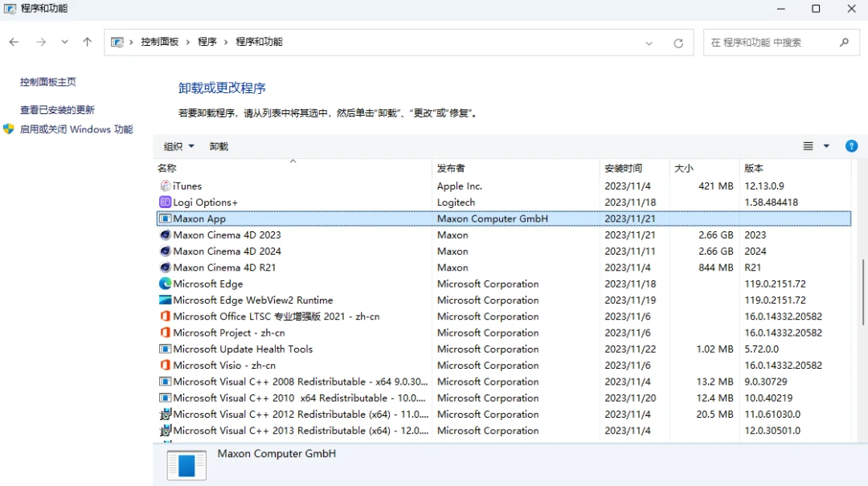The height and width of the screenshot is (486, 868).
Task: Select the Microsoft Edge WebView2 Runtime row name
Action: click(253, 300)
